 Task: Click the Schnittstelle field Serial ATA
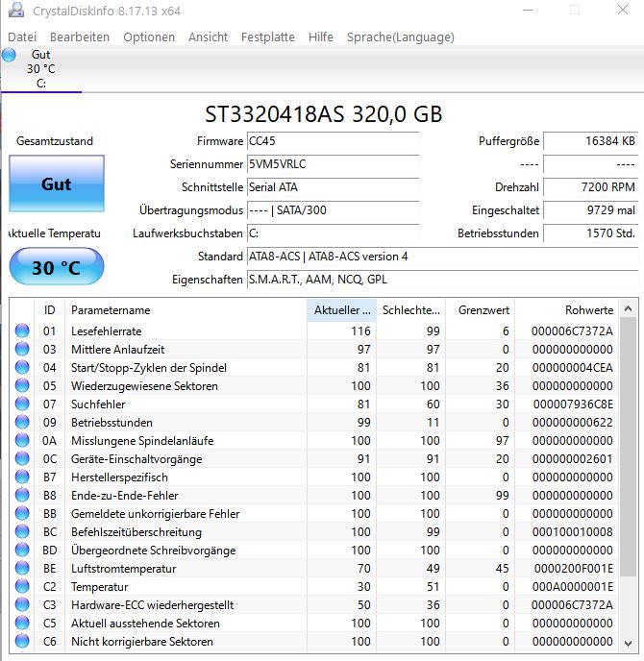click(x=333, y=186)
